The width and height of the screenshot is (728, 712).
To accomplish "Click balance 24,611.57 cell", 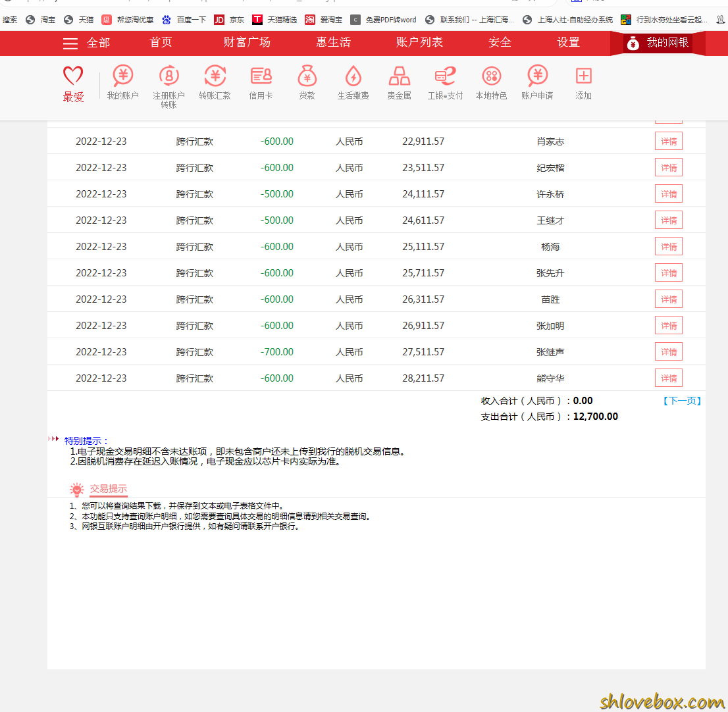I will tap(423, 220).
